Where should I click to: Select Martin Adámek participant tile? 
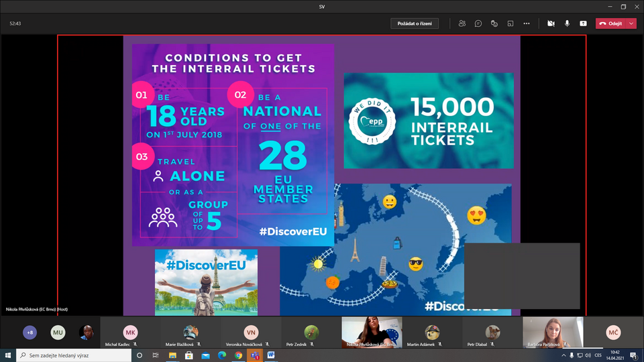click(x=432, y=333)
